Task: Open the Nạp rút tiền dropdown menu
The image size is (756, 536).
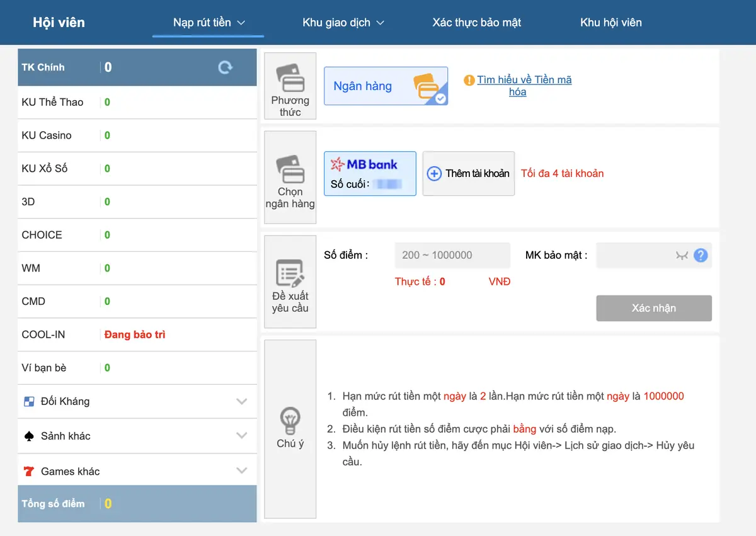Action: pos(209,23)
